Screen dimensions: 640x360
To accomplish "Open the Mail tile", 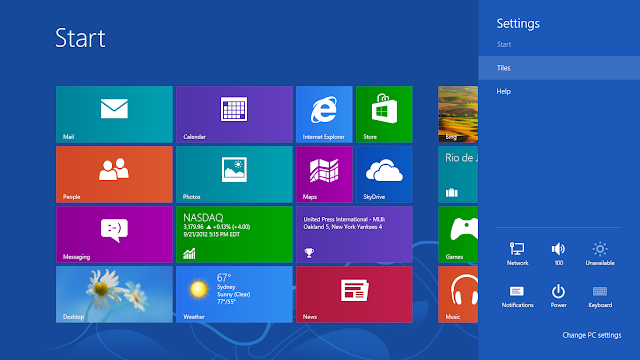I will (x=114, y=114).
